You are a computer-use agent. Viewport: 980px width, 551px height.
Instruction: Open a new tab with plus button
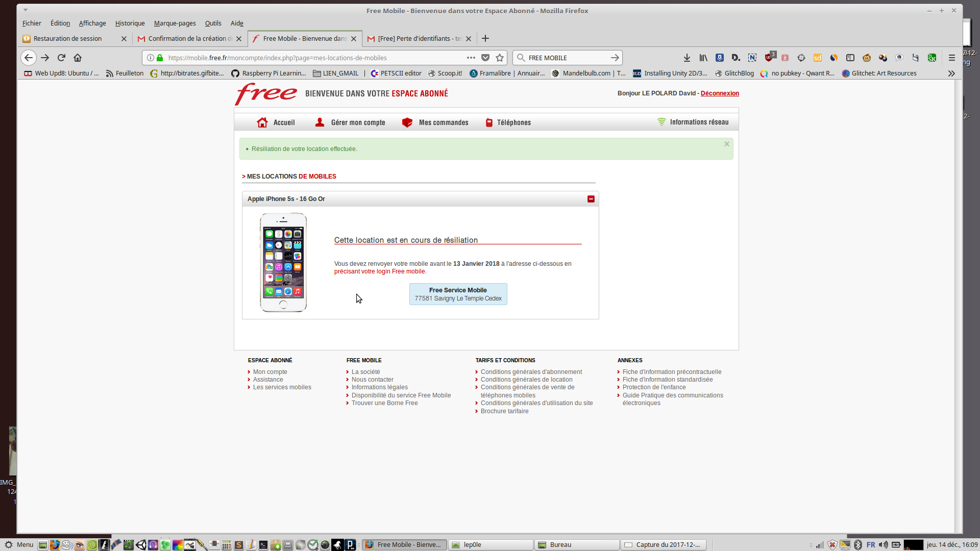[x=485, y=38]
